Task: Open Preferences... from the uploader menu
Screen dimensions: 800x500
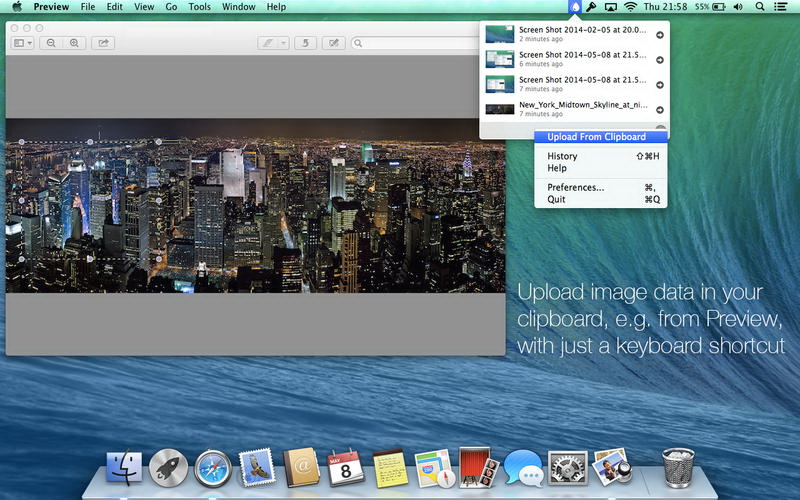Action: click(575, 187)
